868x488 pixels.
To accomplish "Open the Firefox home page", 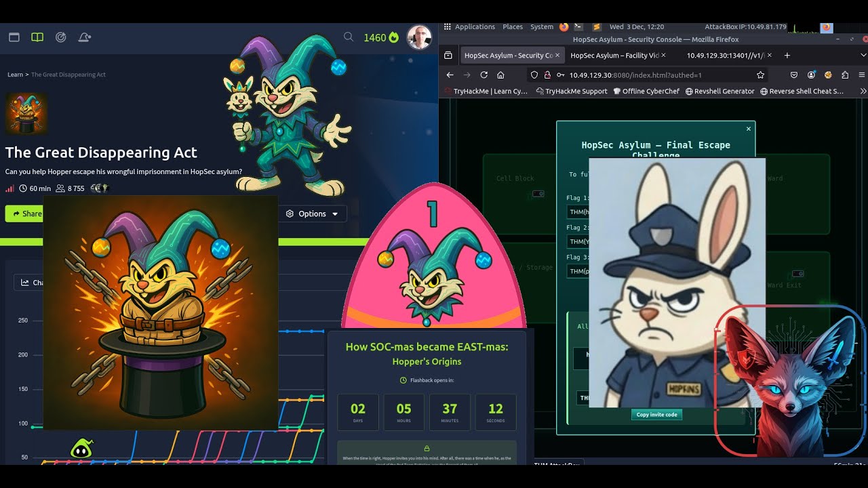I will 500,75.
